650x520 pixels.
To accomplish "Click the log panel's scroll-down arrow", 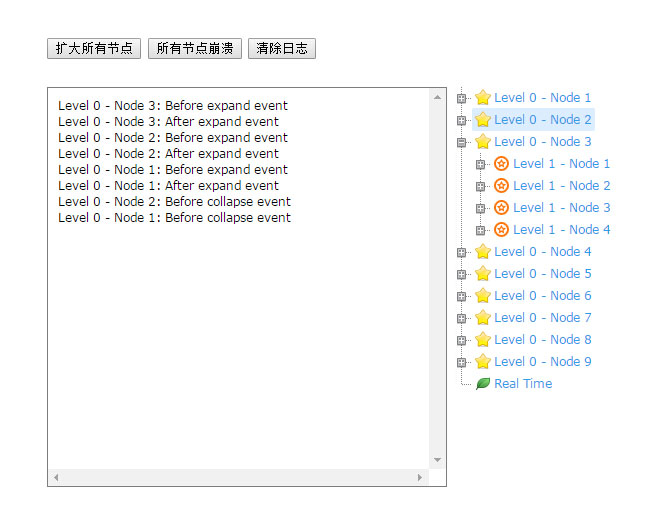I will 437,460.
